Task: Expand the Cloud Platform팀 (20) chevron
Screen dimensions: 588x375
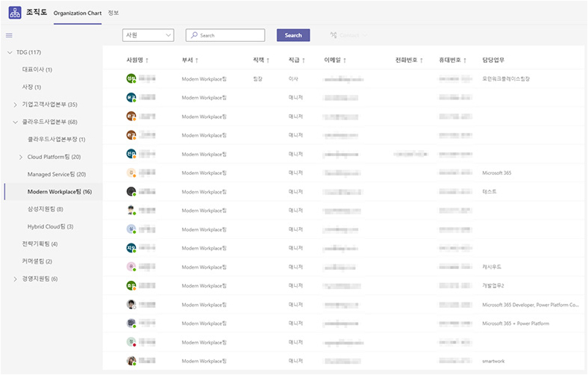Action: pos(21,157)
